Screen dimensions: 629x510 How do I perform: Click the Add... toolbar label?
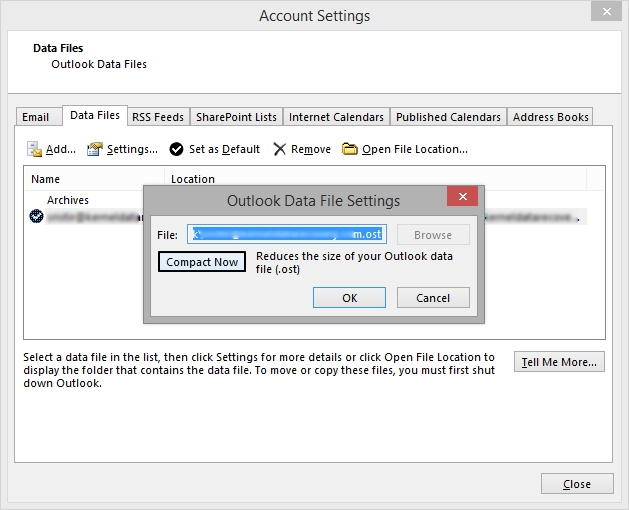[x=61, y=149]
